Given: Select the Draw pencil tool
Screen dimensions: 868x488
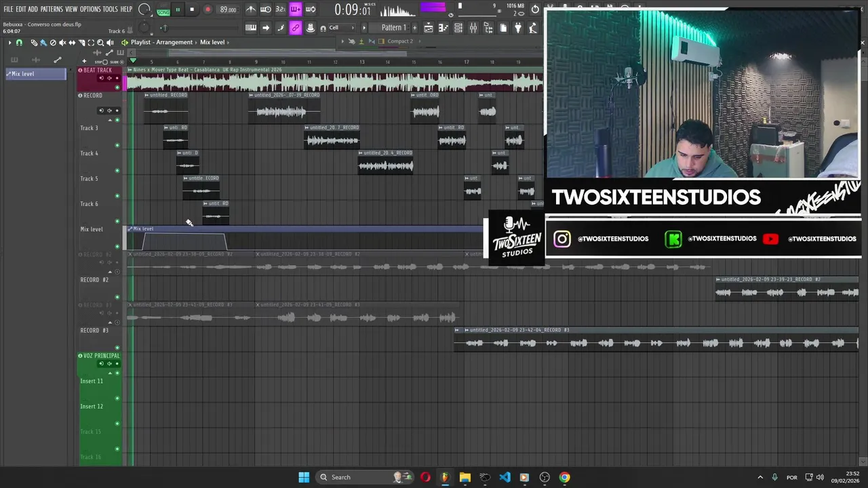Looking at the screenshot, I should (34, 42).
